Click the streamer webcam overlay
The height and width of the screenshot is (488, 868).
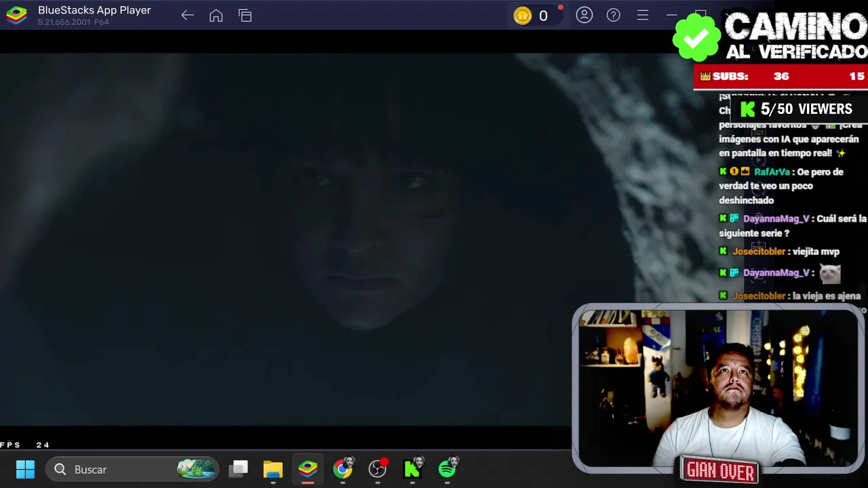pos(718,388)
